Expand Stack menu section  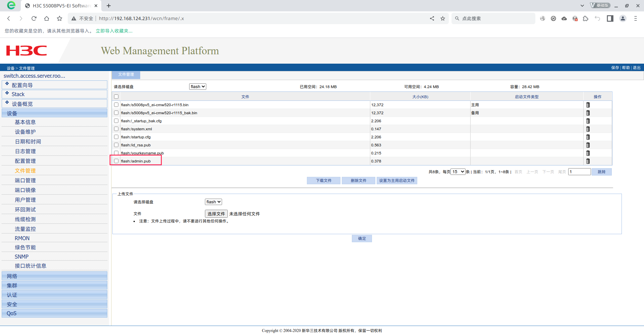[55, 94]
